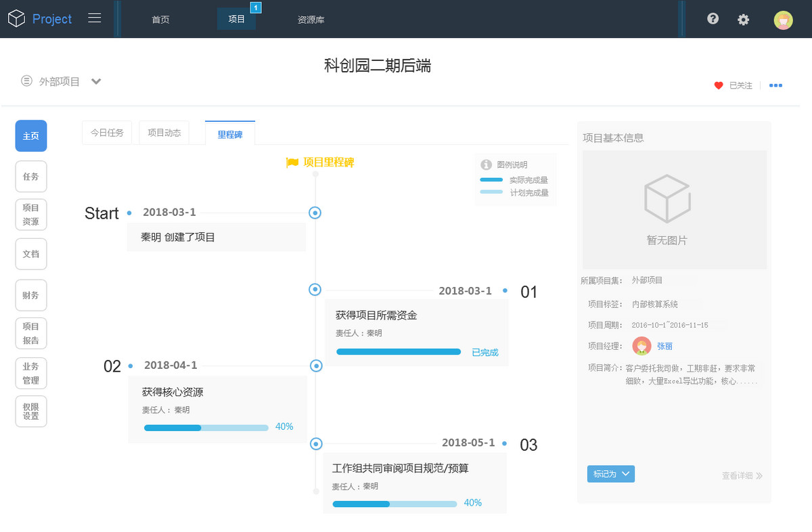Viewport: 812px width, 532px height.
Task: Select the 主页 sidebar button
Action: (x=30, y=135)
